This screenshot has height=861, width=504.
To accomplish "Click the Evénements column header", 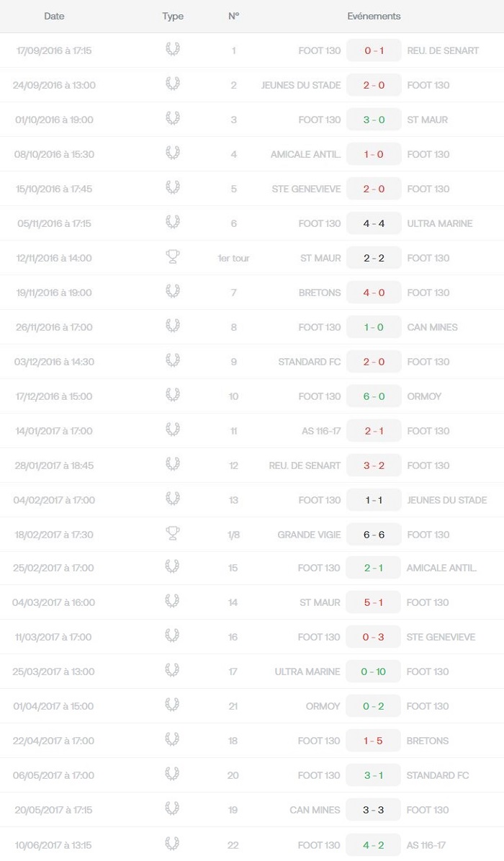I will click(x=374, y=16).
